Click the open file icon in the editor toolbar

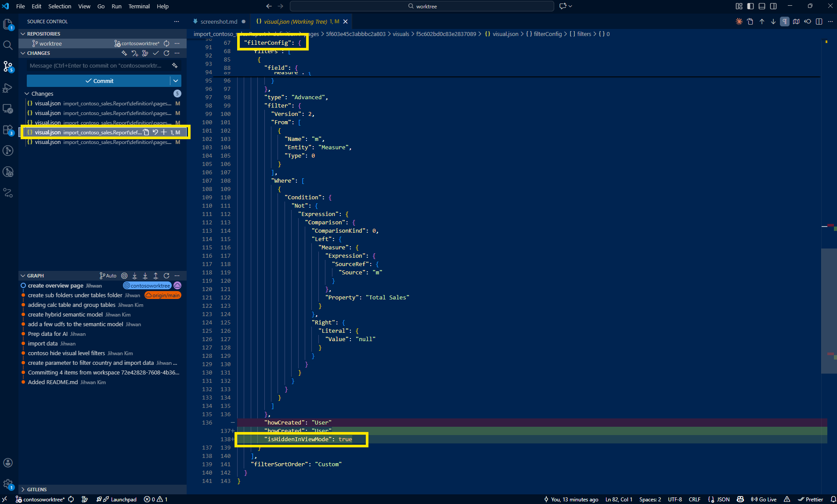tap(750, 22)
